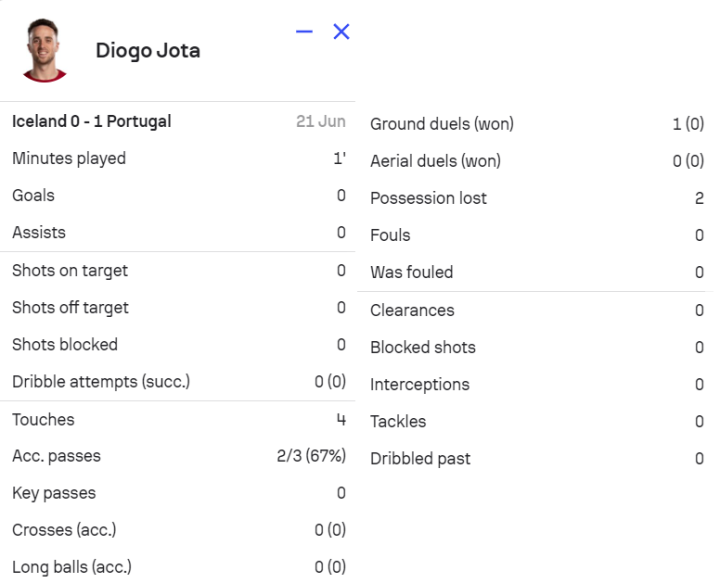Click the Was fouled label

[x=411, y=272]
